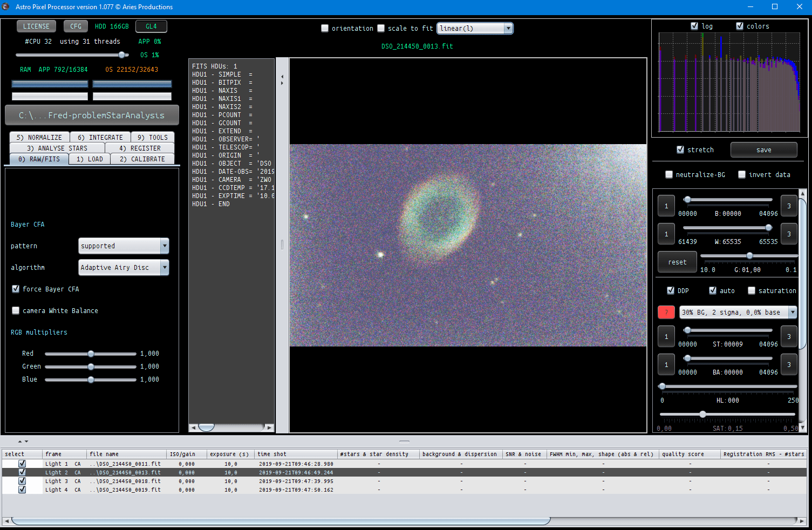Switch to the 5) NORMALIZE tab

pos(39,137)
